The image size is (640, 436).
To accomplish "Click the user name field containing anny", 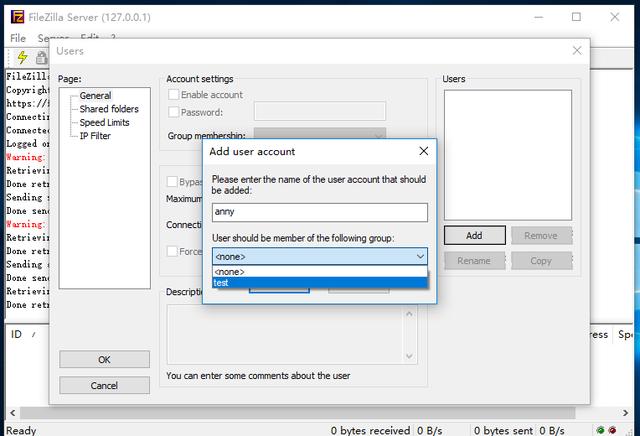I will [x=320, y=212].
